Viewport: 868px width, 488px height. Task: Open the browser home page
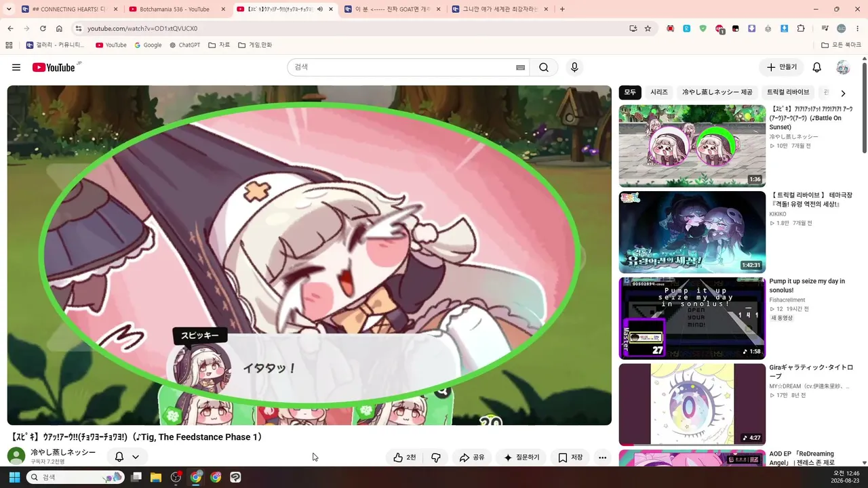pos(59,28)
